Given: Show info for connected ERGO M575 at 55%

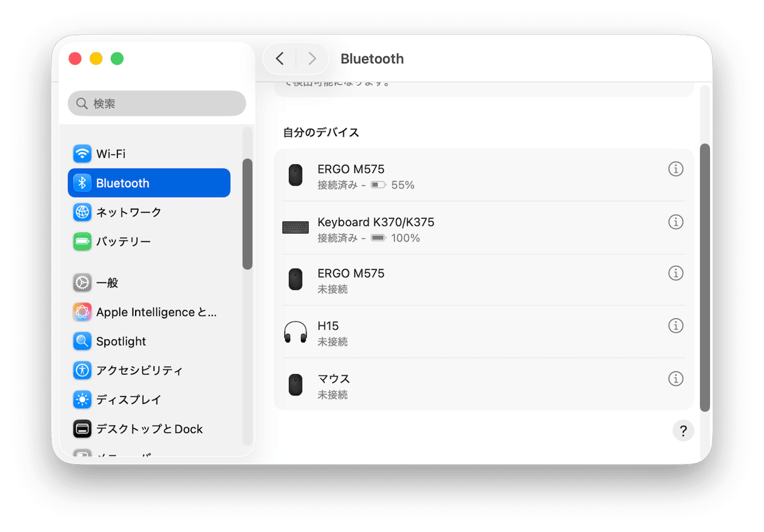Looking at the screenshot, I should click(x=675, y=169).
